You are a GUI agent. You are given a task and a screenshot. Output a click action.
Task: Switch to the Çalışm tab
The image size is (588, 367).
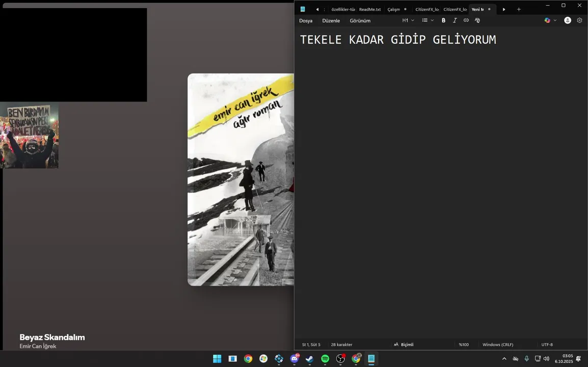coord(397,9)
